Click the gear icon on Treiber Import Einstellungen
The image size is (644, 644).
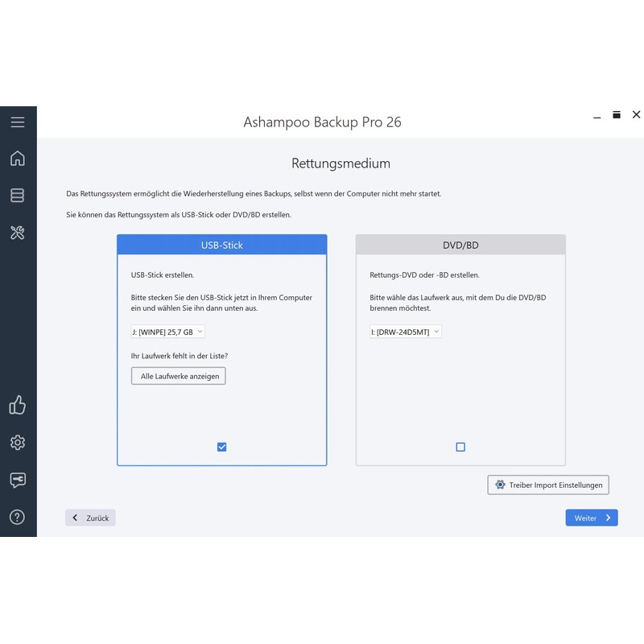[501, 485]
